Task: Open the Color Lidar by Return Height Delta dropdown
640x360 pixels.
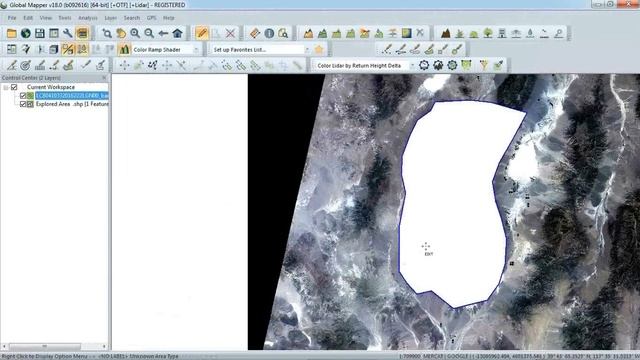Action: pos(412,66)
